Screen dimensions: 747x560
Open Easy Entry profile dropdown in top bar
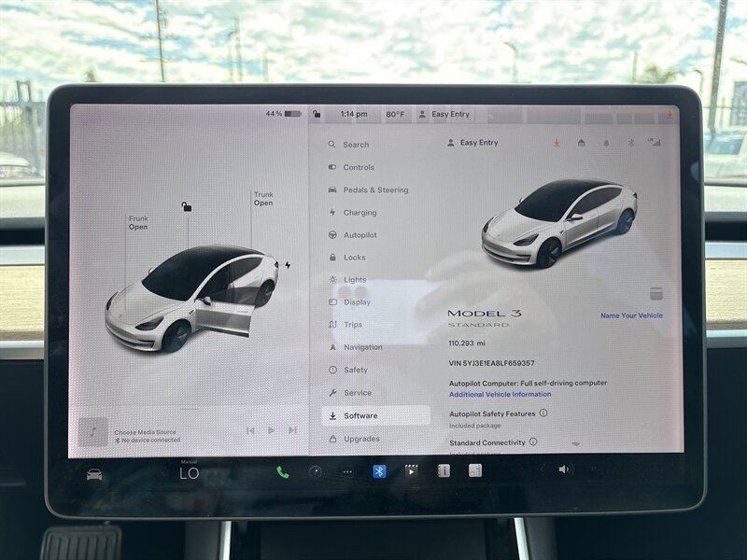444,114
